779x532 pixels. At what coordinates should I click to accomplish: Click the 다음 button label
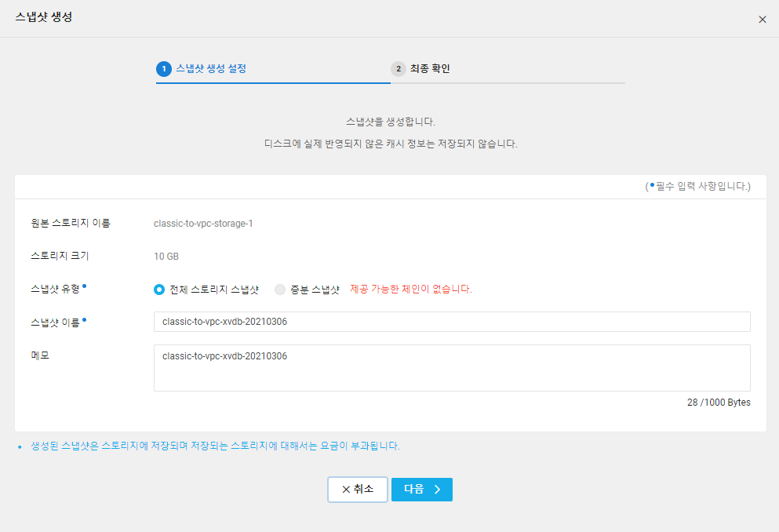tap(414, 490)
